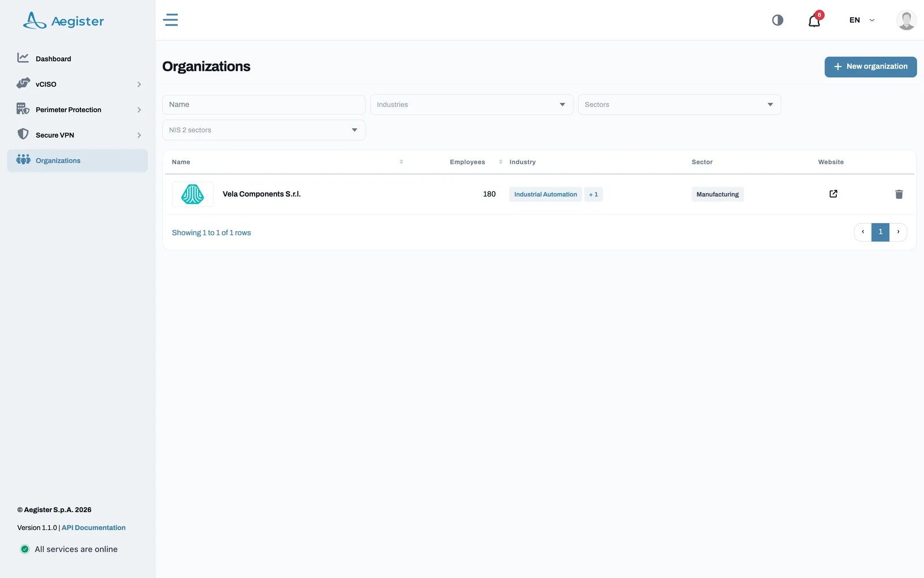Sort by the Employees column arrows
This screenshot has width=924, height=578.
[501, 162]
